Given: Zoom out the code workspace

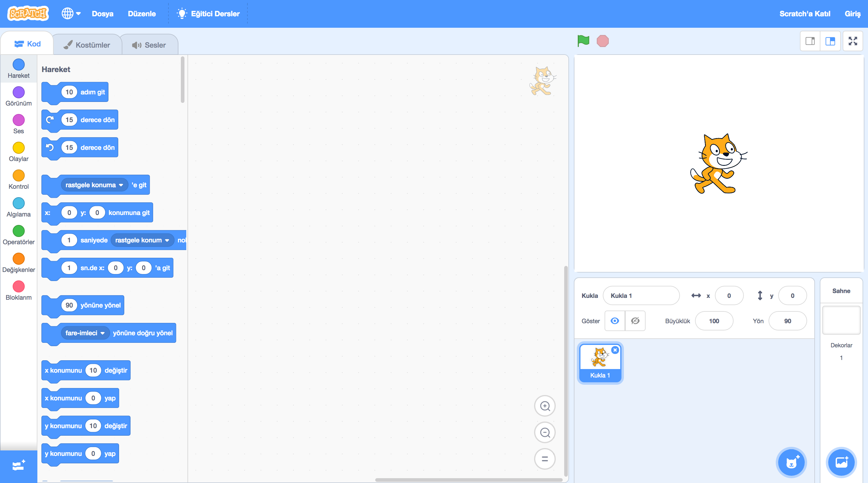Looking at the screenshot, I should coord(545,432).
